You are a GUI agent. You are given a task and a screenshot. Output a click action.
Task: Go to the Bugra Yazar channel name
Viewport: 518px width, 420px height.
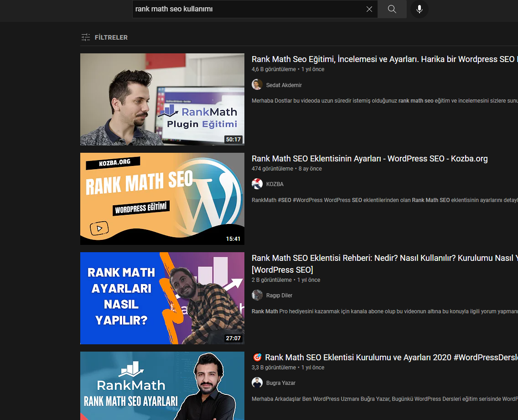(x=281, y=383)
